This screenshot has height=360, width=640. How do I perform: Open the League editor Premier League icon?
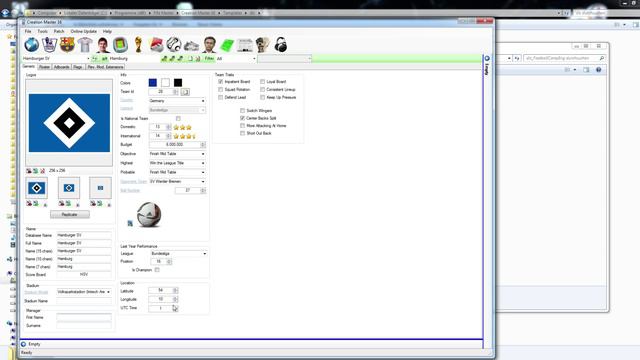[49, 45]
